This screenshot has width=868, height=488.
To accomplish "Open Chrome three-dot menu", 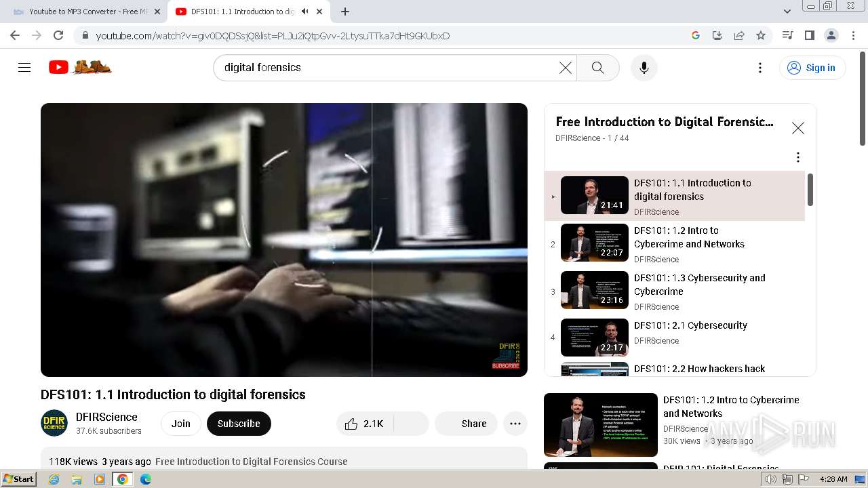I will [x=853, y=35].
